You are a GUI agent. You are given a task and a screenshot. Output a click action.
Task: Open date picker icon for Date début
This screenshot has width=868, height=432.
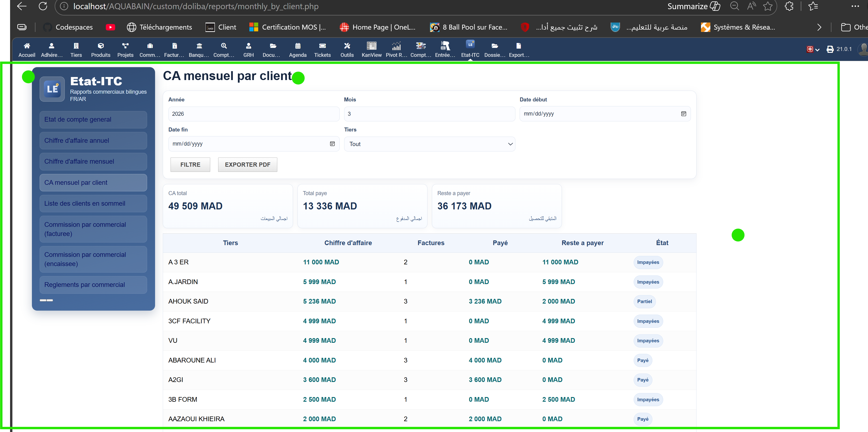click(683, 114)
